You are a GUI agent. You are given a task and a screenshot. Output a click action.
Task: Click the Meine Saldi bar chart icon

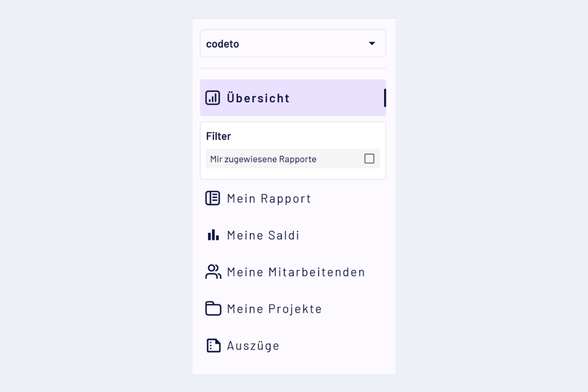(213, 235)
